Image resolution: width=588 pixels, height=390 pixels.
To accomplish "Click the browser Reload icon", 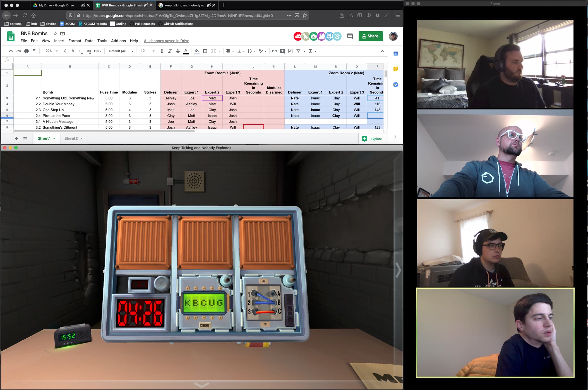I will click(x=25, y=15).
